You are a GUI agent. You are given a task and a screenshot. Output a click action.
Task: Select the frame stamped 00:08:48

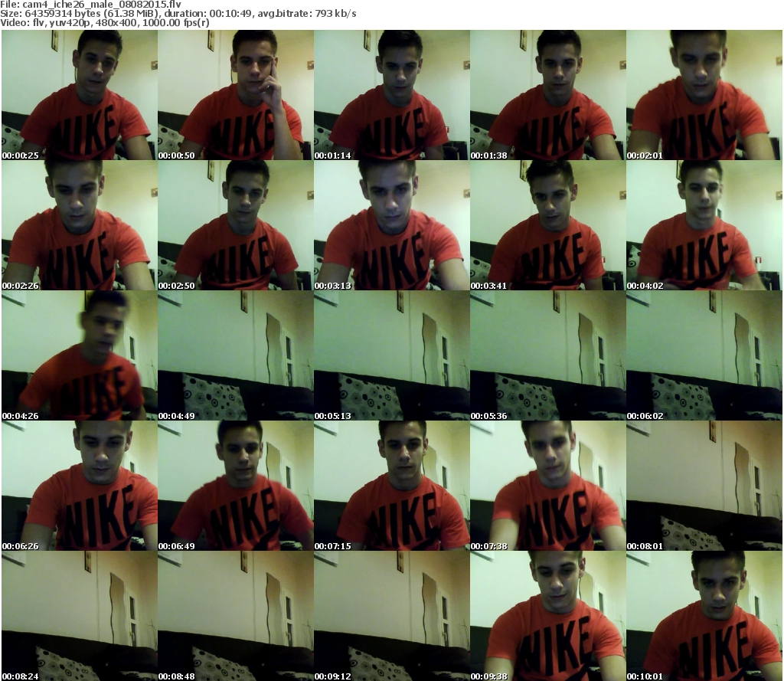click(x=236, y=616)
